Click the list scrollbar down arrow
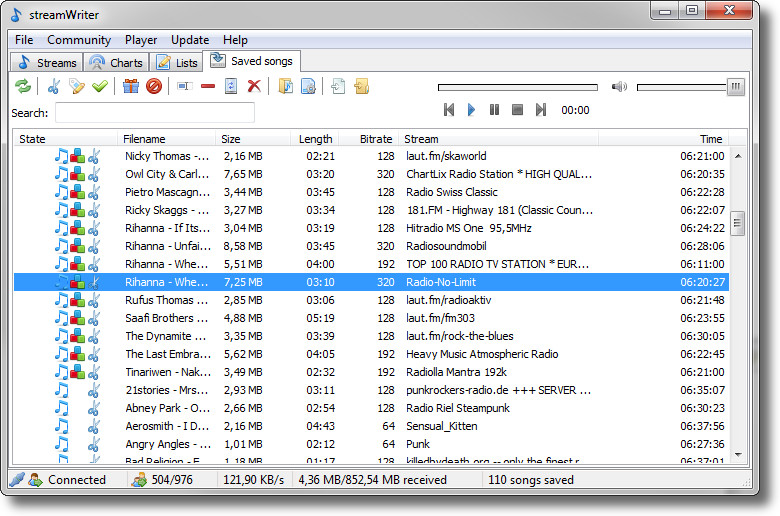 point(738,454)
